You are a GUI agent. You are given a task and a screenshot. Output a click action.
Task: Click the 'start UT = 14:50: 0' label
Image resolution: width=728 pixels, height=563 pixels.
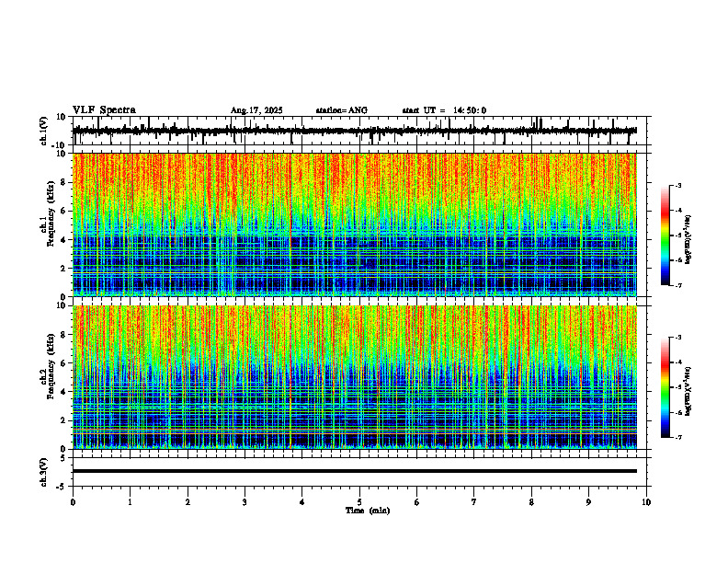click(444, 110)
